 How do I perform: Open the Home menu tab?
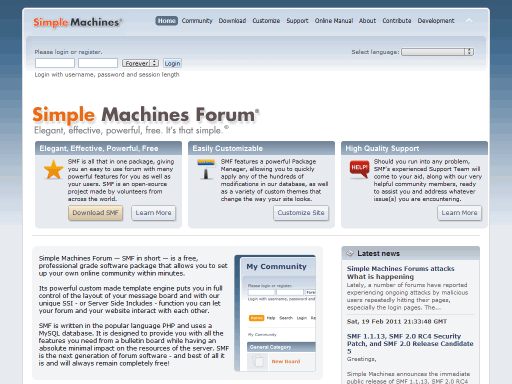point(166,21)
